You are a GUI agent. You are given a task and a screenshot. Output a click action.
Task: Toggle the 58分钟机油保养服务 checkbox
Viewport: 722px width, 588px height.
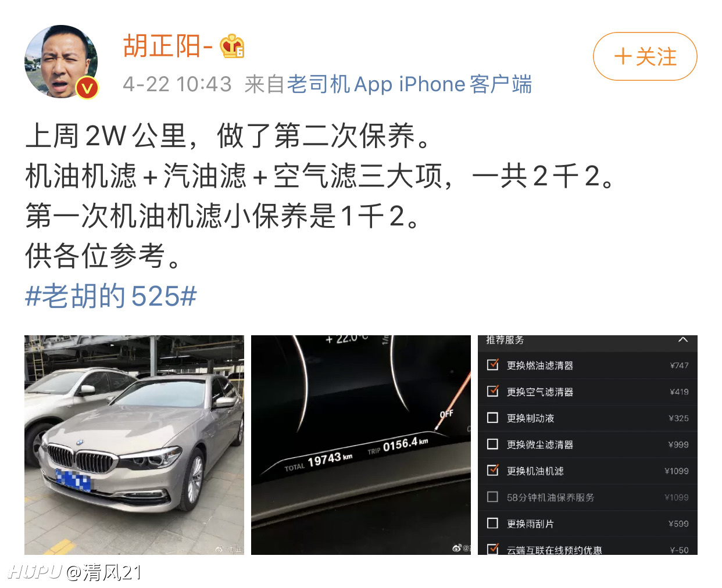[493, 497]
